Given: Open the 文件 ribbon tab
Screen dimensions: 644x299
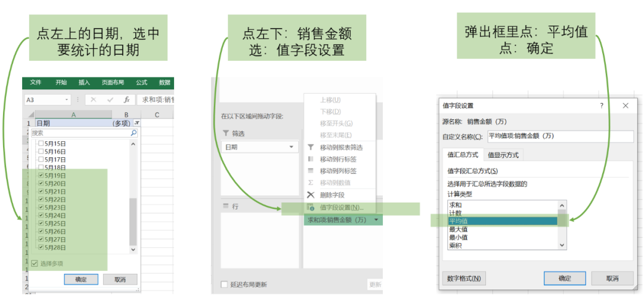Looking at the screenshot, I should [x=36, y=82].
